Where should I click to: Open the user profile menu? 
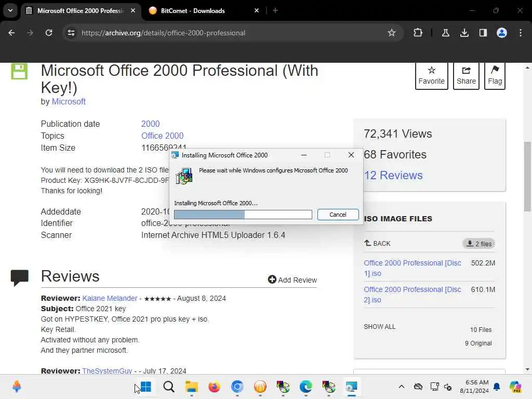click(501, 33)
